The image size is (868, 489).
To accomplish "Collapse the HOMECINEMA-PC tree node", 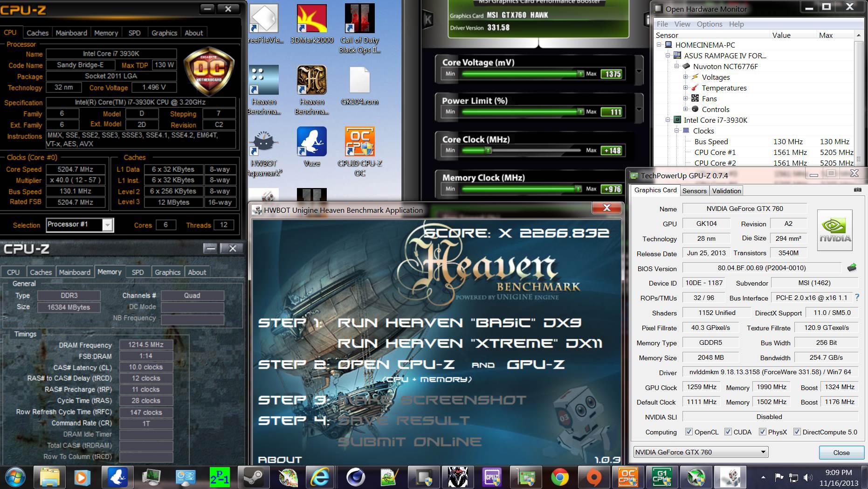I will tap(659, 45).
